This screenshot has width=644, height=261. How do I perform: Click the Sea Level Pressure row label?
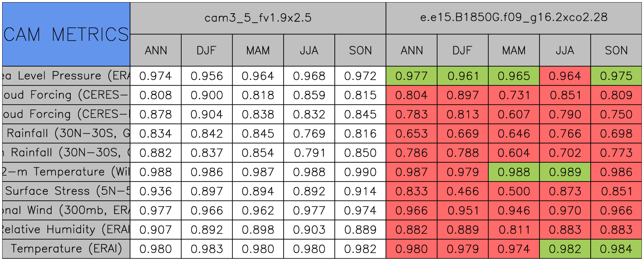66,76
